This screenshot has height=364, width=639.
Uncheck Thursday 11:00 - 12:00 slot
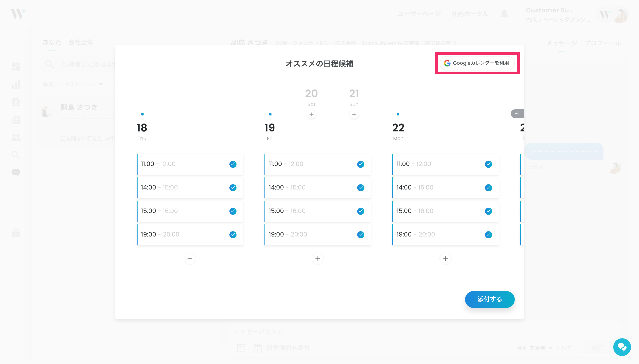point(233,164)
